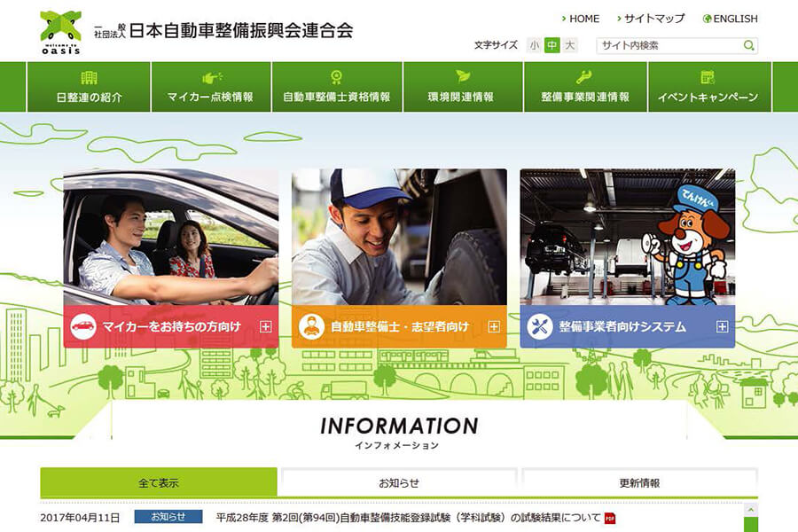The image size is (798, 532).
Task: Open the 自動車整備士資格情報 menu
Action: click(x=337, y=87)
